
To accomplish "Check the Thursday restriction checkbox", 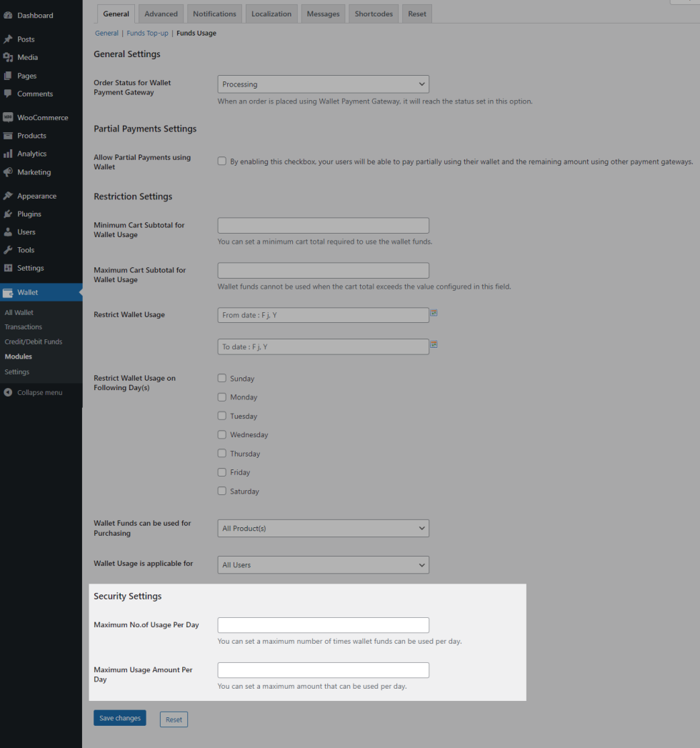I will click(x=221, y=453).
